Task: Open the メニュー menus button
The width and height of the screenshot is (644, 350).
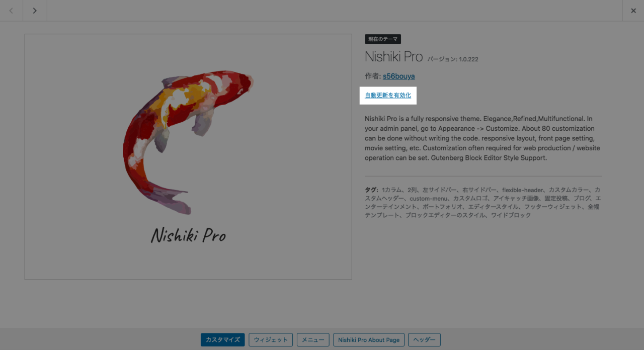Action: click(x=313, y=339)
